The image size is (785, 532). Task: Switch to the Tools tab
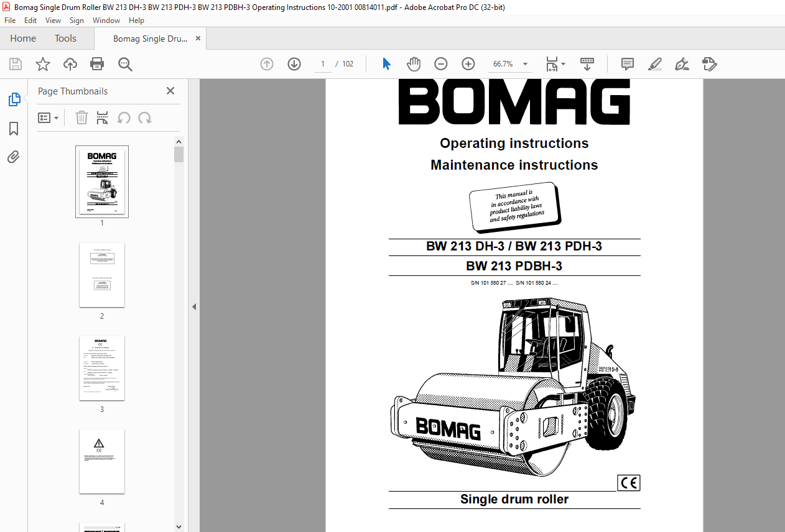(x=65, y=39)
